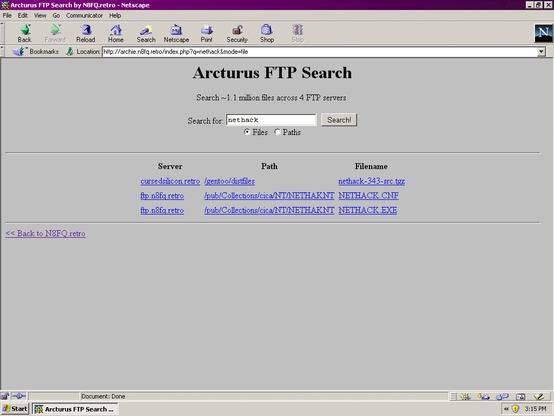Click the Netscape toolbar button

tap(176, 34)
